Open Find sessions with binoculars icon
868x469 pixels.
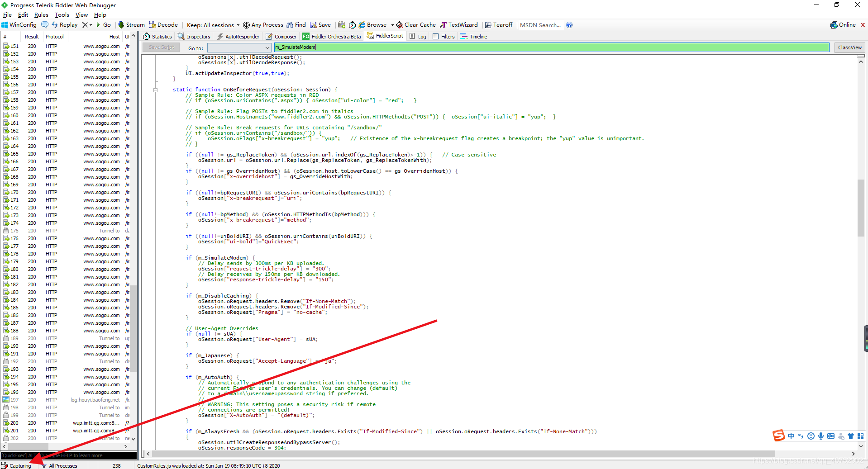click(296, 25)
